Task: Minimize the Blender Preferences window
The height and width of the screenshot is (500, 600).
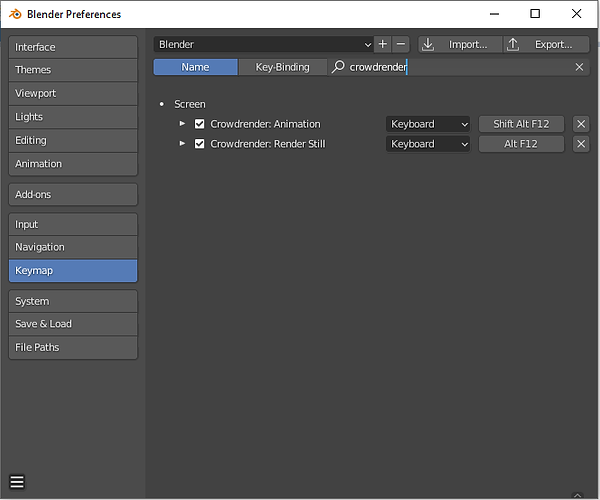Action: click(x=494, y=14)
